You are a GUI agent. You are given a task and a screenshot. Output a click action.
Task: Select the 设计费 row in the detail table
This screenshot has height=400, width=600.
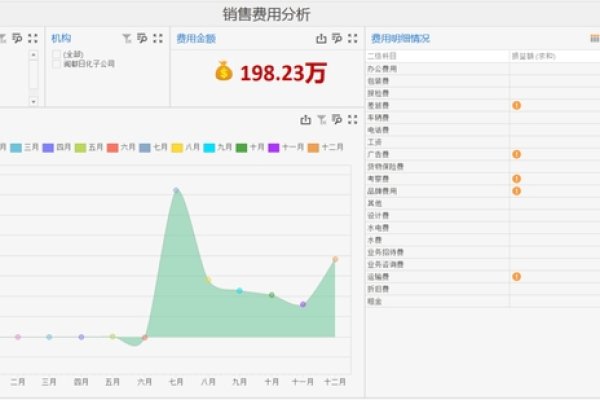[483, 216]
